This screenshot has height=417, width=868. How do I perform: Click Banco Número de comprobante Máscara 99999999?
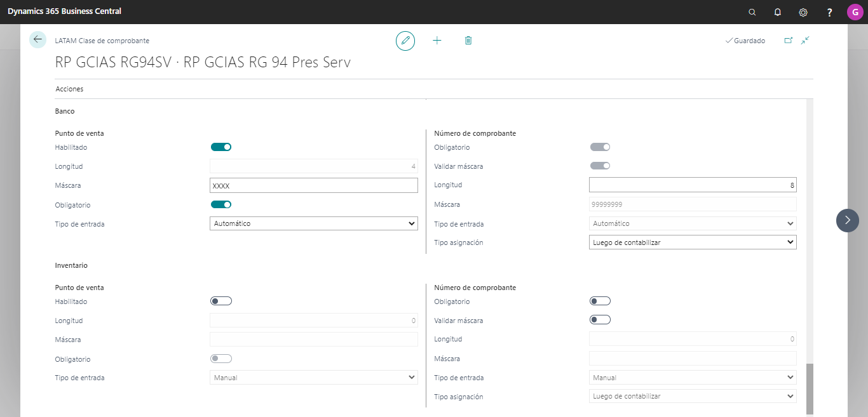[693, 204]
